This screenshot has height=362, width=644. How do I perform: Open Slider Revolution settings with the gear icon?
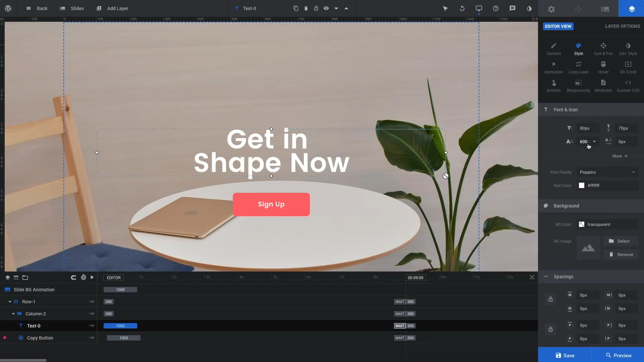click(x=551, y=9)
